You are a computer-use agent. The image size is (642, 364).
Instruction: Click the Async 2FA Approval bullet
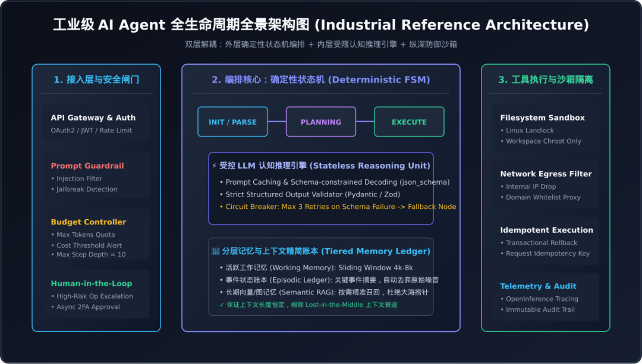click(x=85, y=307)
